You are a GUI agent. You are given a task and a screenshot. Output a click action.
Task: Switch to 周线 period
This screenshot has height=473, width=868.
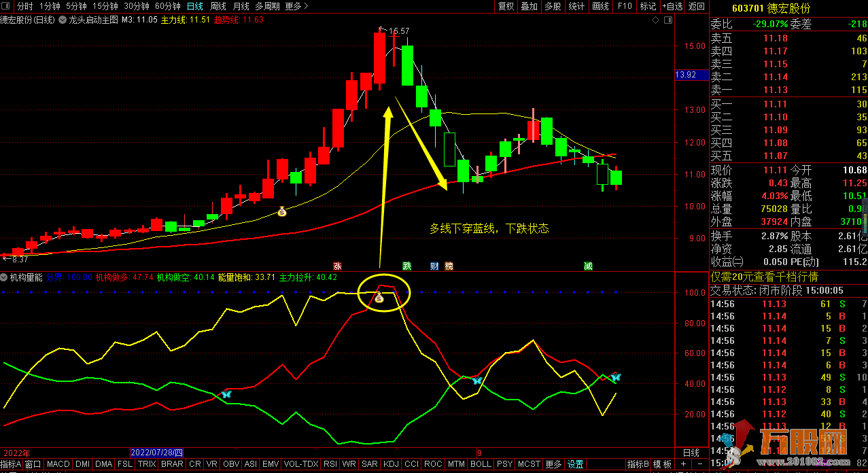(x=218, y=6)
